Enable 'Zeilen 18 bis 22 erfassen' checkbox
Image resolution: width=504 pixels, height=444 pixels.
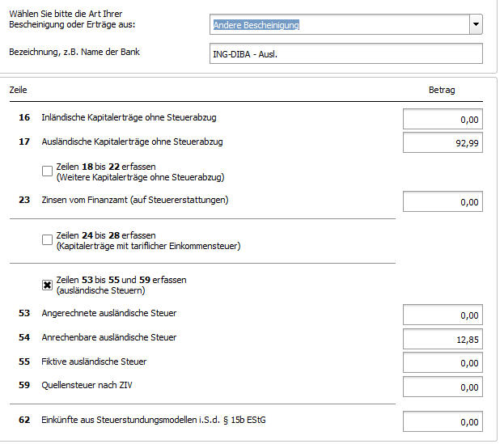coord(47,171)
